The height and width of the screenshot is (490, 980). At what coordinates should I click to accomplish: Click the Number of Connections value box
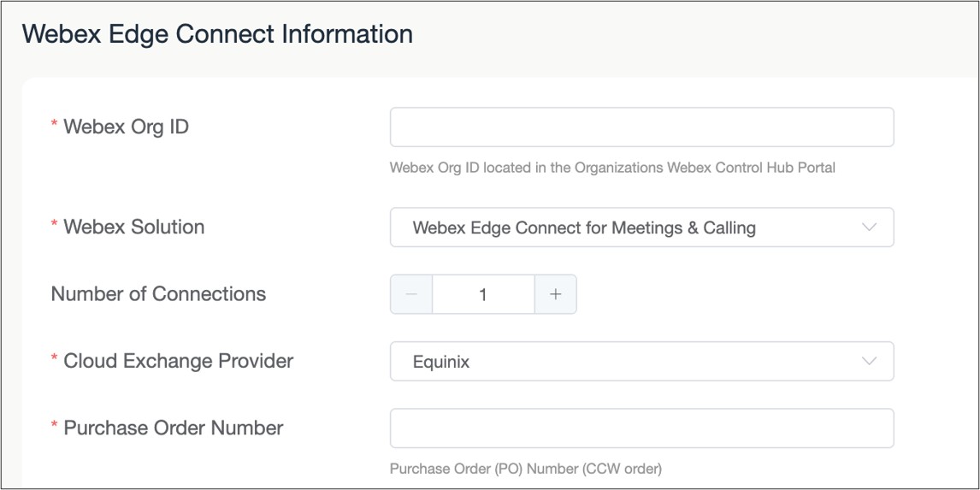click(483, 294)
